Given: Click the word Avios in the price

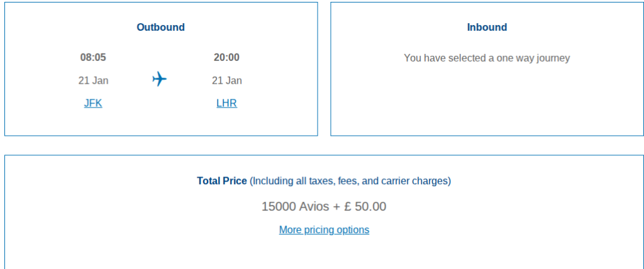Looking at the screenshot, I should 313,206.
